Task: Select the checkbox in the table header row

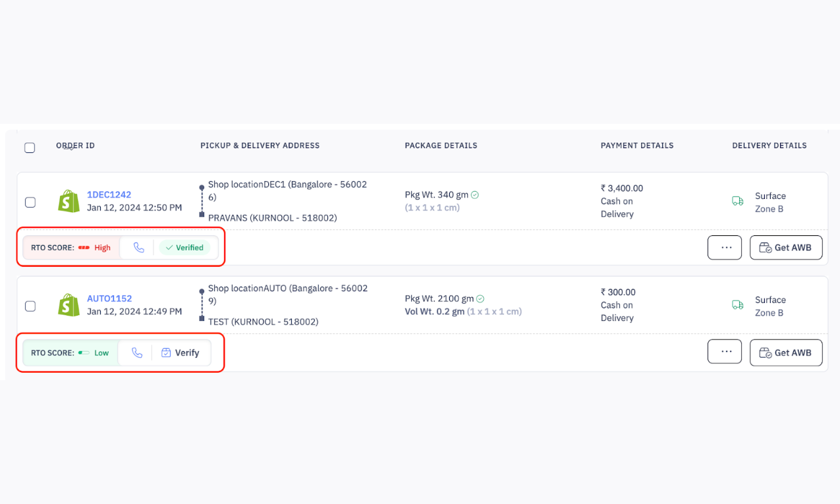Action: pos(30,148)
